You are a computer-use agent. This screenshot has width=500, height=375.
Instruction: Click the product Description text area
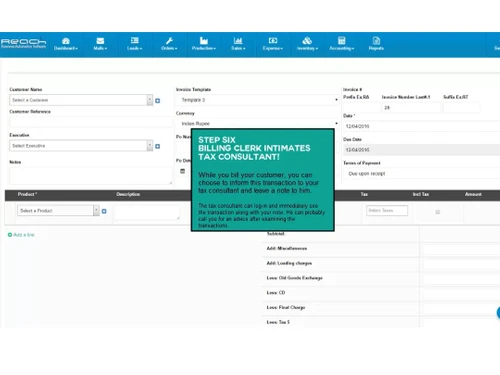(x=147, y=213)
